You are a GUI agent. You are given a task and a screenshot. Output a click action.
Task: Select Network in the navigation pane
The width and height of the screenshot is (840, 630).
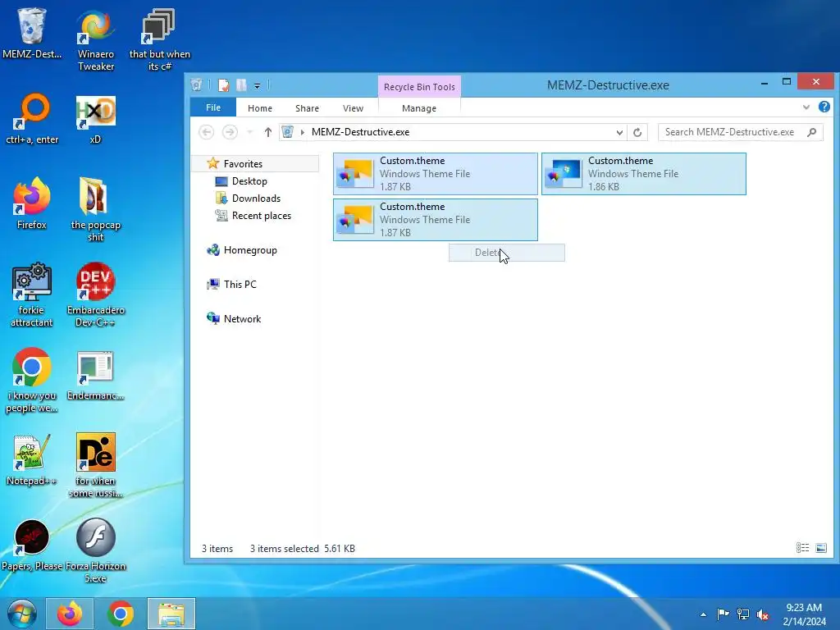[x=242, y=319]
